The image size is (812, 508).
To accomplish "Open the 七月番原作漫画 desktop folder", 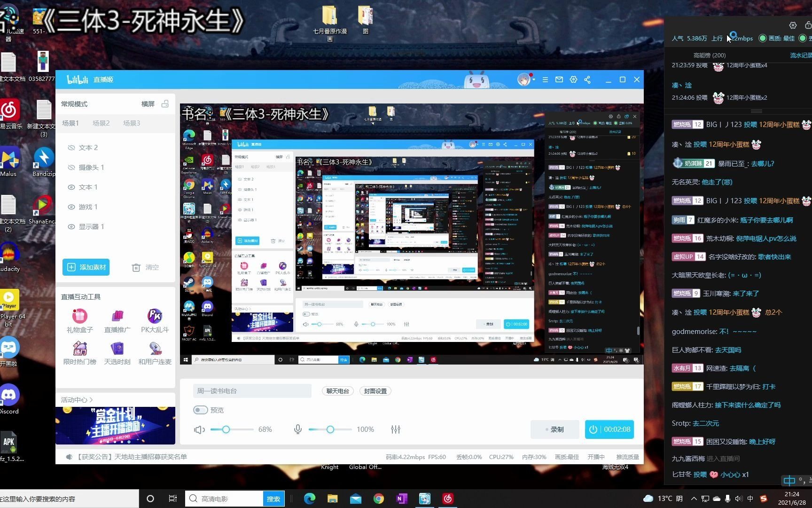I will point(330,23).
